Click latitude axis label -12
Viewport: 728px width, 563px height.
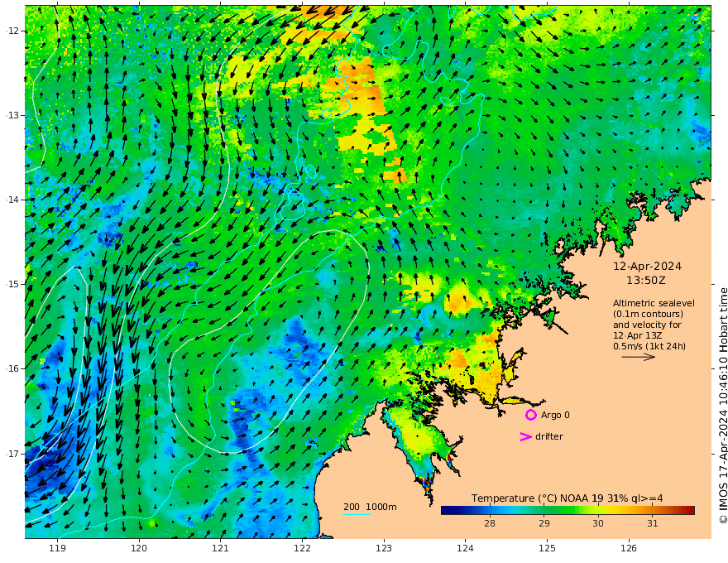pos(12,31)
